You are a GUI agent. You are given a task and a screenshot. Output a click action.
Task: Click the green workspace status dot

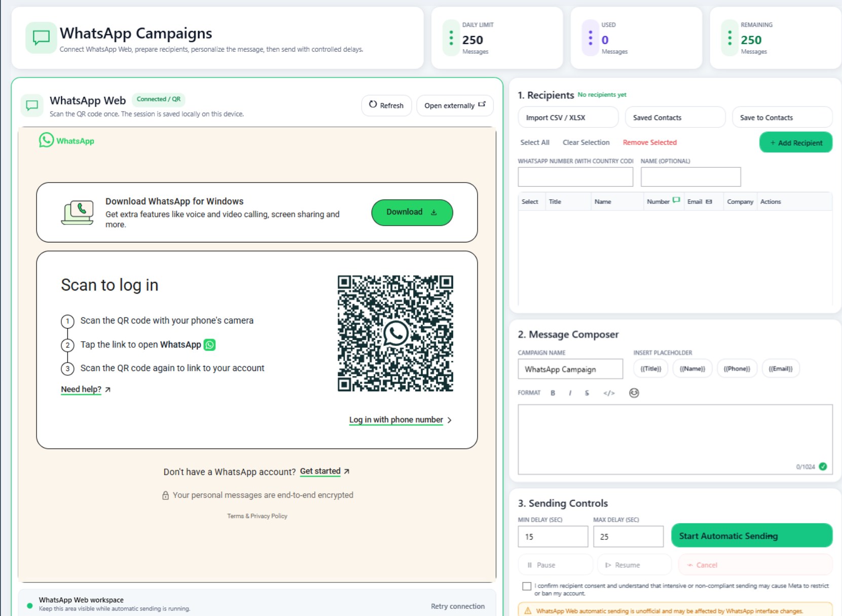point(29,605)
